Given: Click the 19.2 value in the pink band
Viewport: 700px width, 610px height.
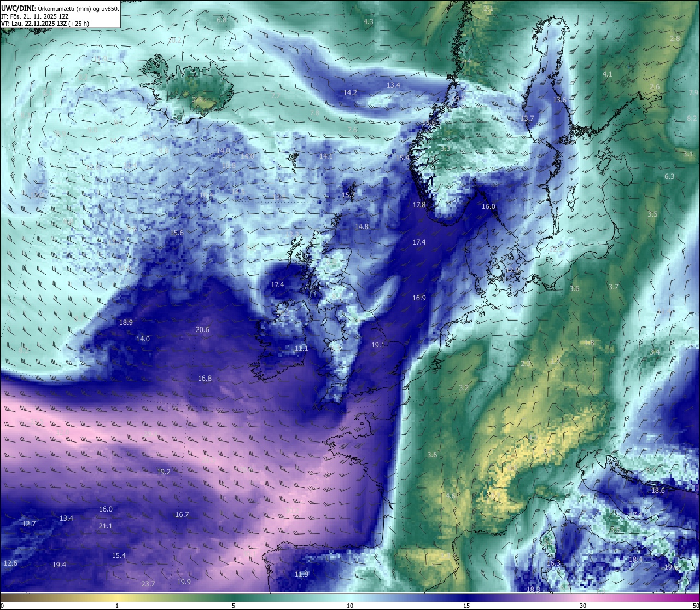Looking at the screenshot, I should point(164,472).
